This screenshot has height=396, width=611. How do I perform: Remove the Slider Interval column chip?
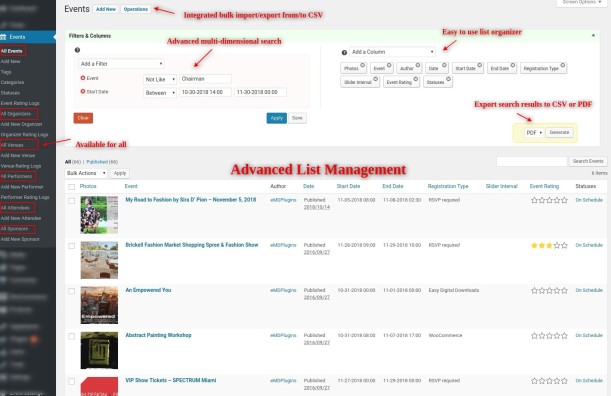(375, 79)
